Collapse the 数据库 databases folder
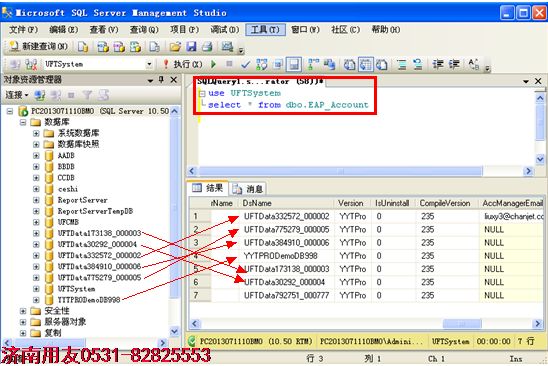 (23, 122)
